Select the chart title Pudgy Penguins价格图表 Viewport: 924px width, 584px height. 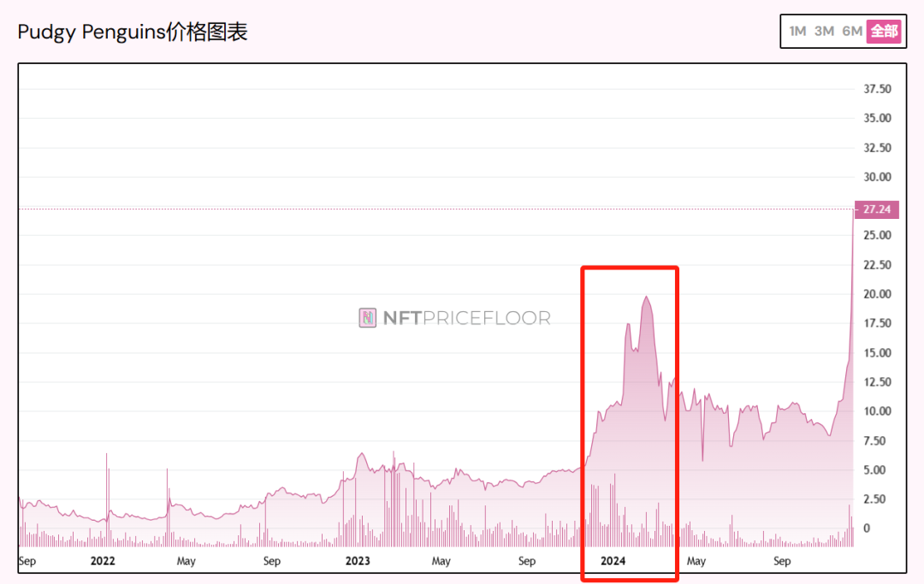click(132, 31)
